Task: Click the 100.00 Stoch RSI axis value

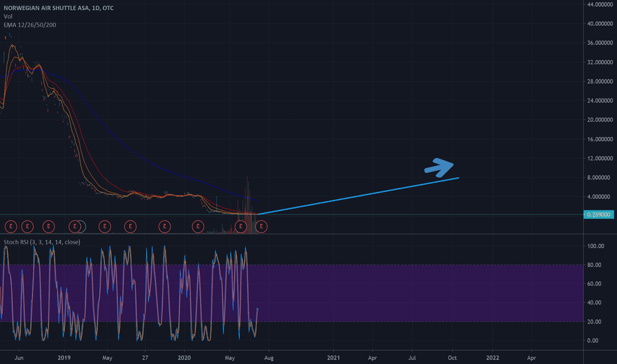Action: 596,246
